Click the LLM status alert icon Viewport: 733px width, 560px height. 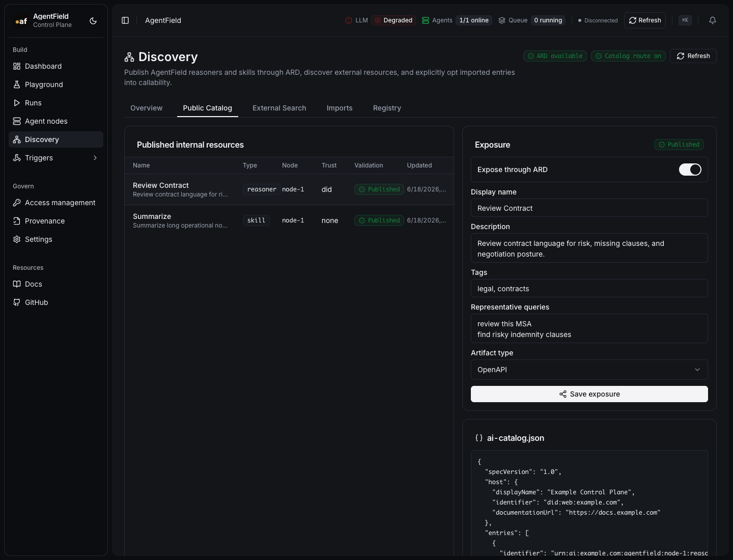(349, 20)
